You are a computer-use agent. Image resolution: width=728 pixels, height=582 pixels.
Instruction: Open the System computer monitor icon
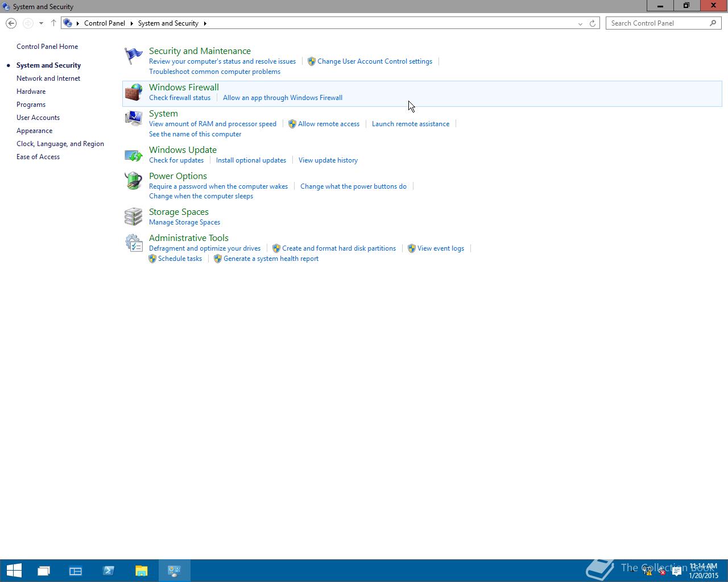click(x=134, y=119)
